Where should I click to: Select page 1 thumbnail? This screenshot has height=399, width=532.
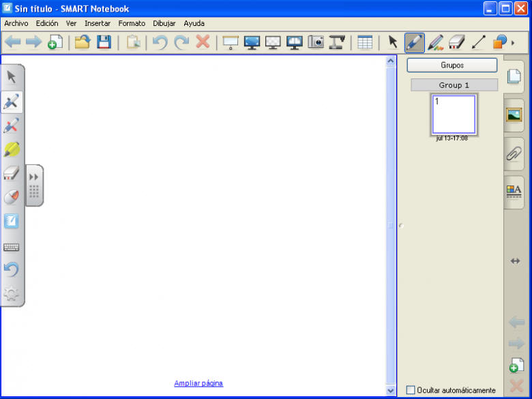[454, 115]
